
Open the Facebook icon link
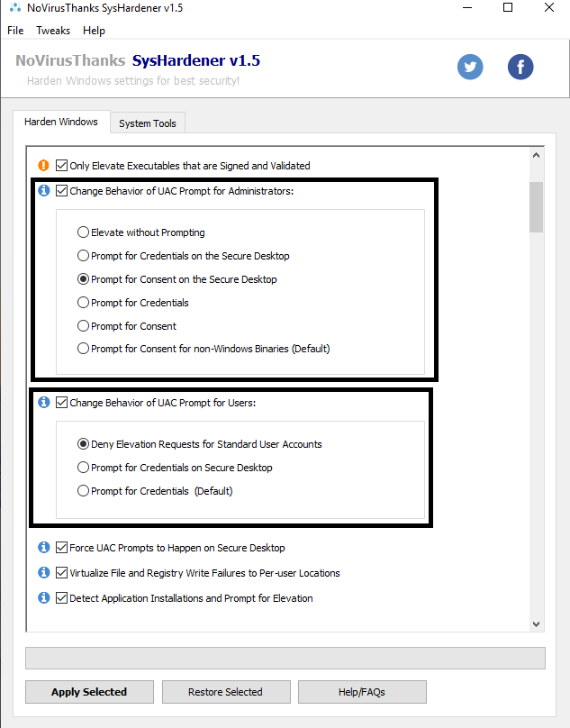pos(520,67)
